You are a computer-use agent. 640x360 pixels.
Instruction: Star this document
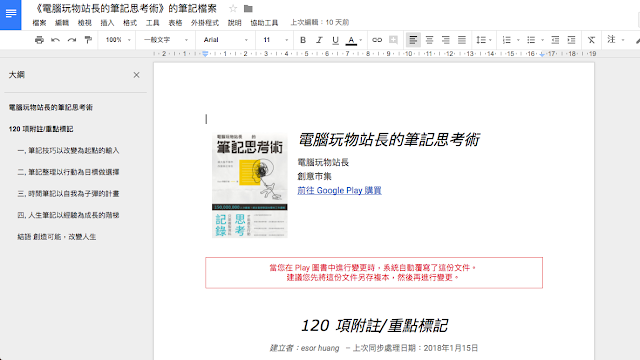[233, 9]
